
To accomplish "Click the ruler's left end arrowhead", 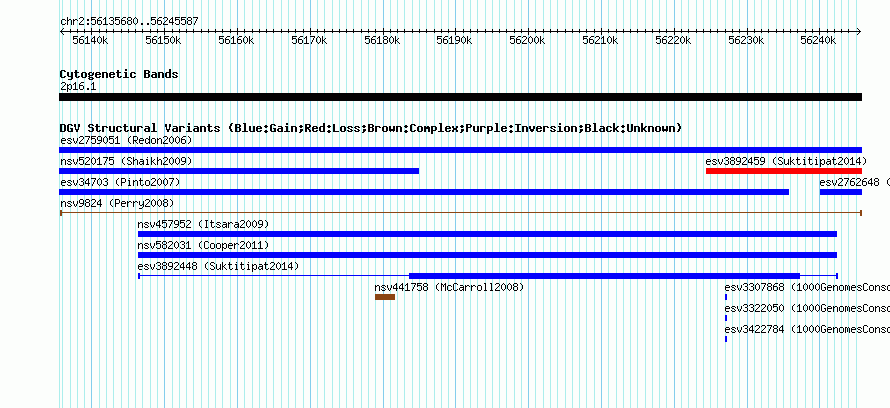I will (62, 32).
